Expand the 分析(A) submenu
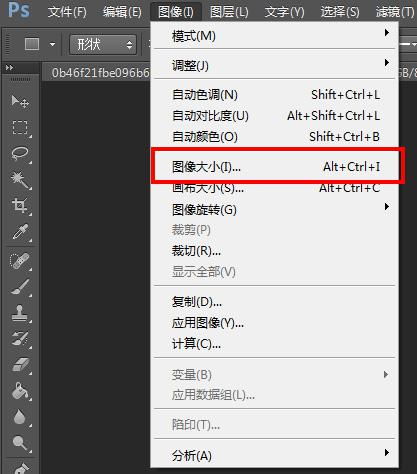This screenshot has width=417, height=474. pos(274,455)
